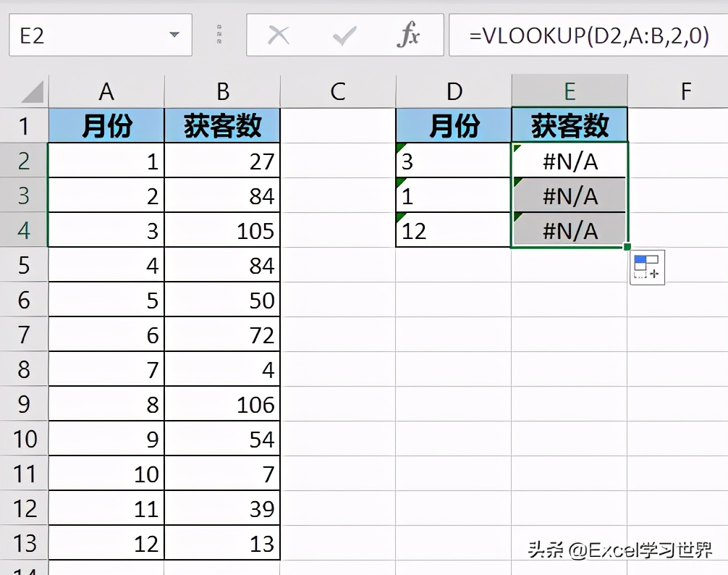
Task: Open the Auto Fill Options smart tag
Action: (646, 268)
